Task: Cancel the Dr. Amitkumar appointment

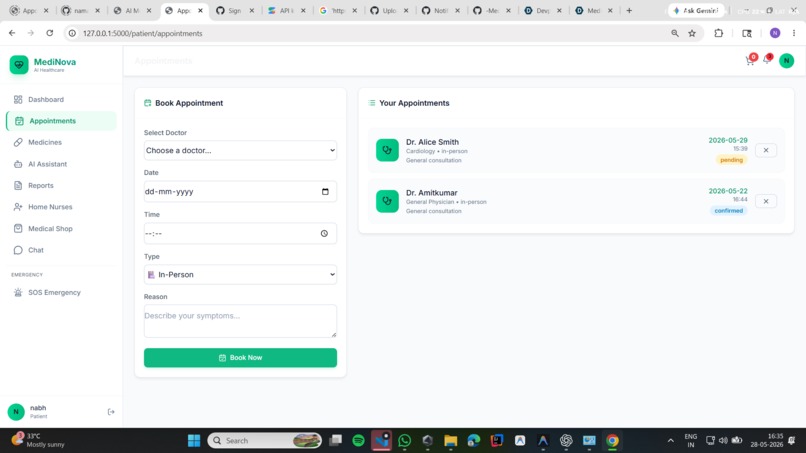Action: (x=766, y=201)
